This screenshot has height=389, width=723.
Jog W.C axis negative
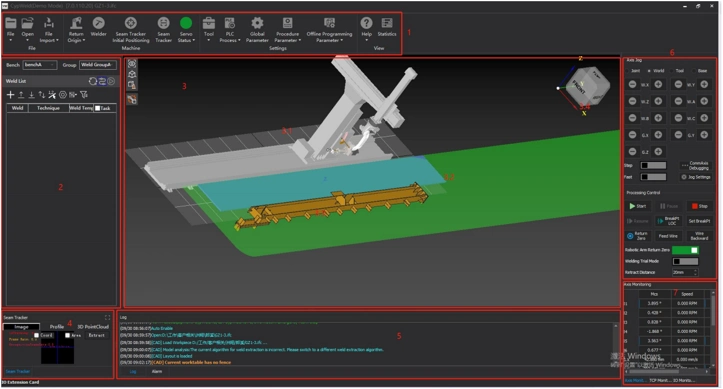(678, 118)
